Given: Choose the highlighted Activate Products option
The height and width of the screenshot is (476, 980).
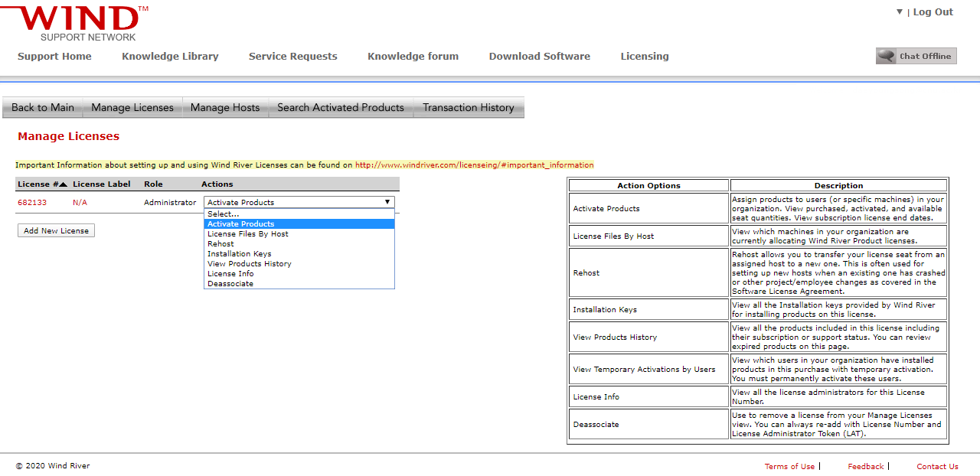Looking at the screenshot, I should pos(299,223).
